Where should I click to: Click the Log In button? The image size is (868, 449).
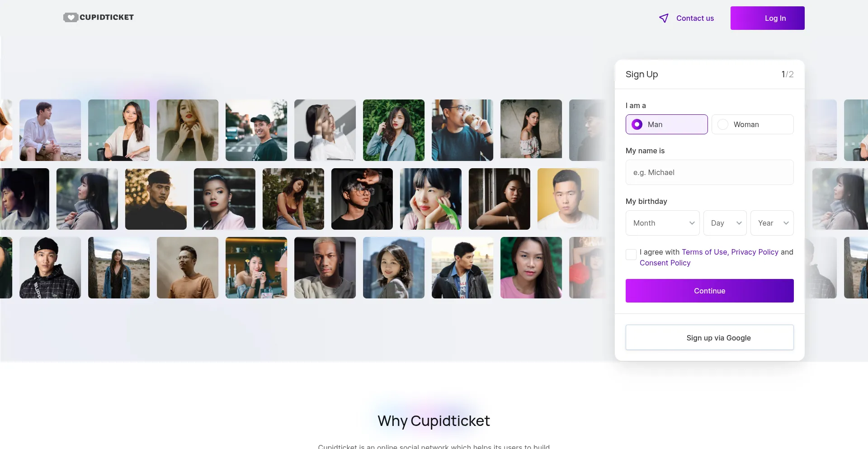767,18
